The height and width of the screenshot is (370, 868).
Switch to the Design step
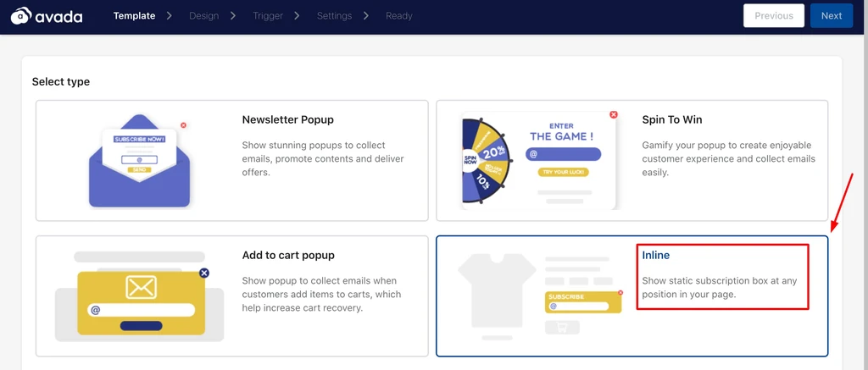click(x=203, y=16)
